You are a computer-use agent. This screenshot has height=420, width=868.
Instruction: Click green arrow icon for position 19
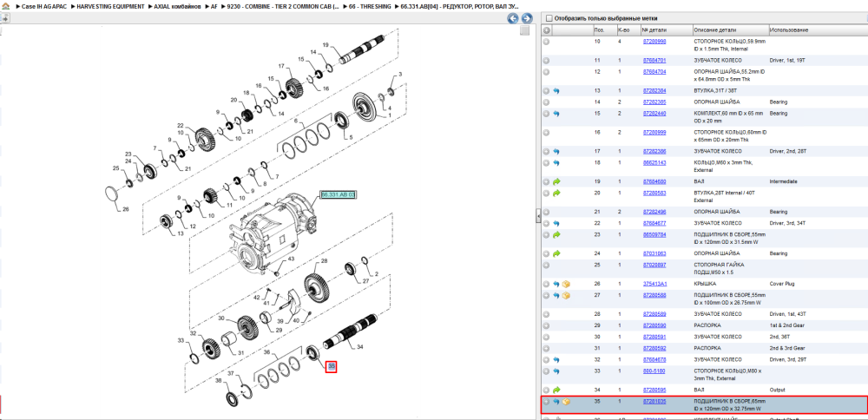click(x=556, y=181)
